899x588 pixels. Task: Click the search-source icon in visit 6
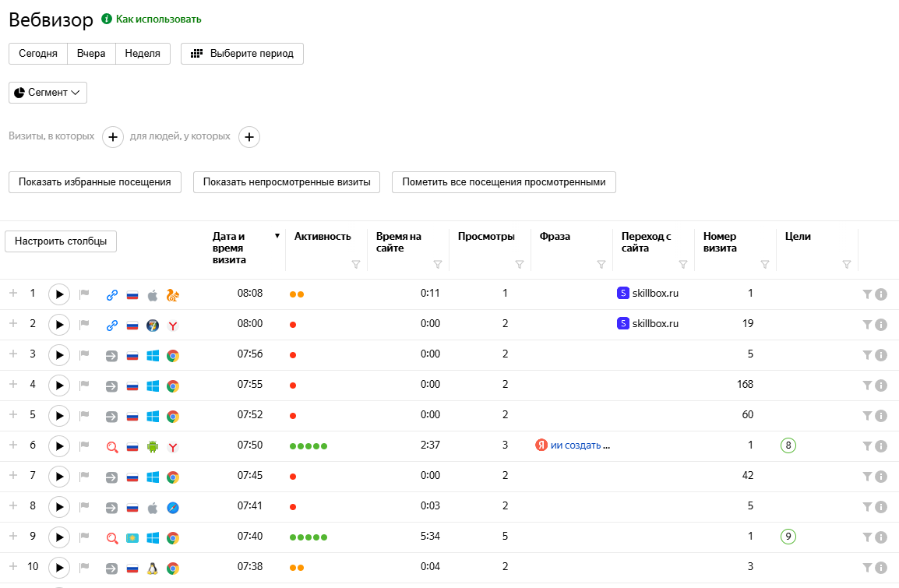[112, 447]
